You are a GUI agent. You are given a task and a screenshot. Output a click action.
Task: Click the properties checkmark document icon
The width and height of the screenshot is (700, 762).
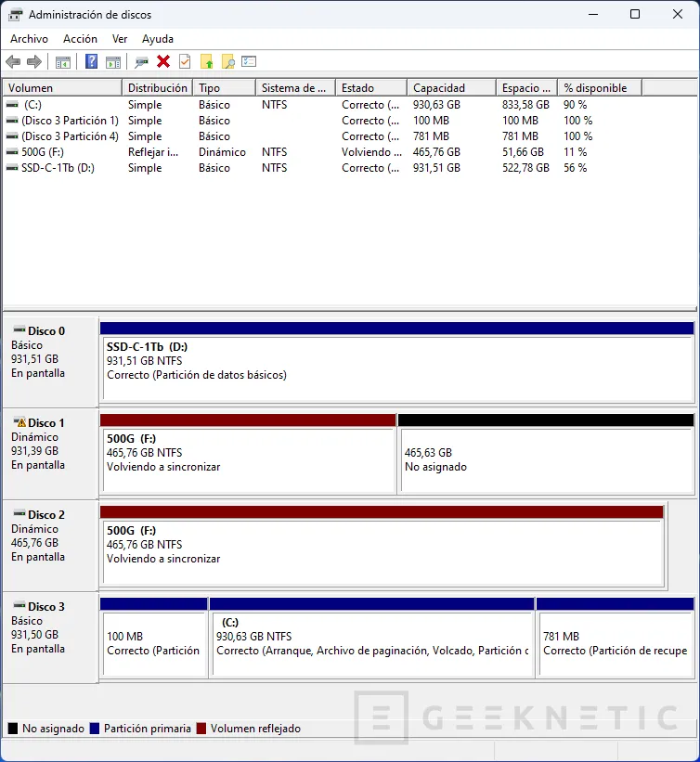(x=185, y=62)
